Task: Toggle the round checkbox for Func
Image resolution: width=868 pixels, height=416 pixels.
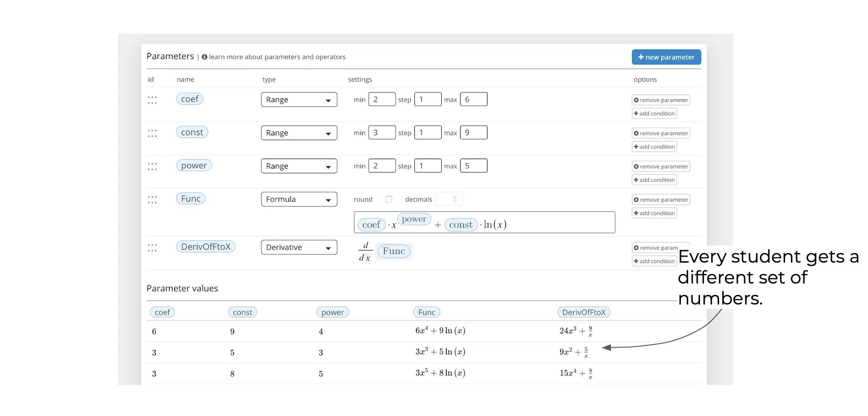Action: point(388,199)
